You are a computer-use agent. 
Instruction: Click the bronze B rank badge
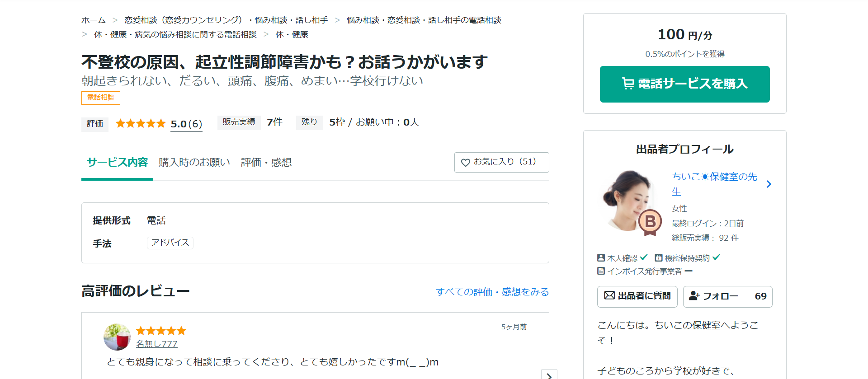[x=650, y=222]
